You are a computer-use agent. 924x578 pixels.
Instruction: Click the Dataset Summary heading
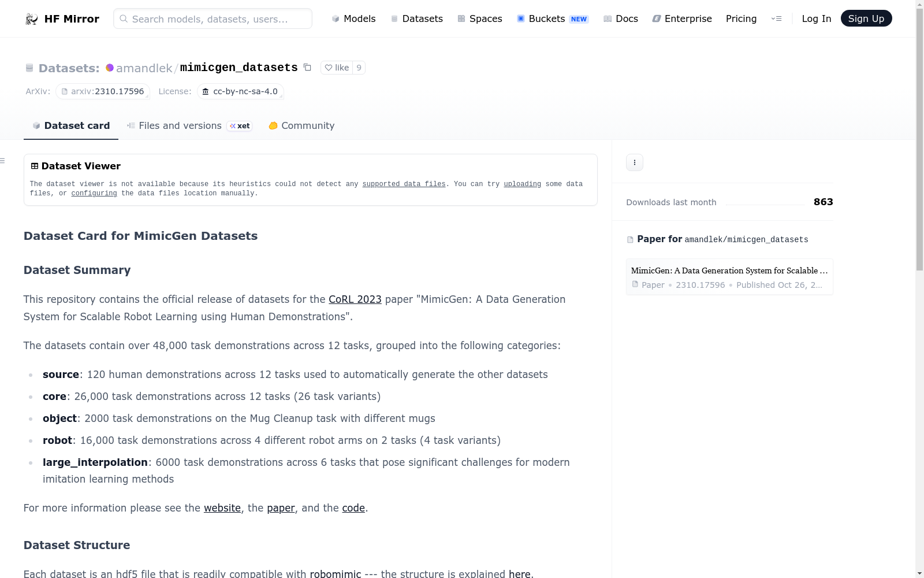tap(77, 270)
